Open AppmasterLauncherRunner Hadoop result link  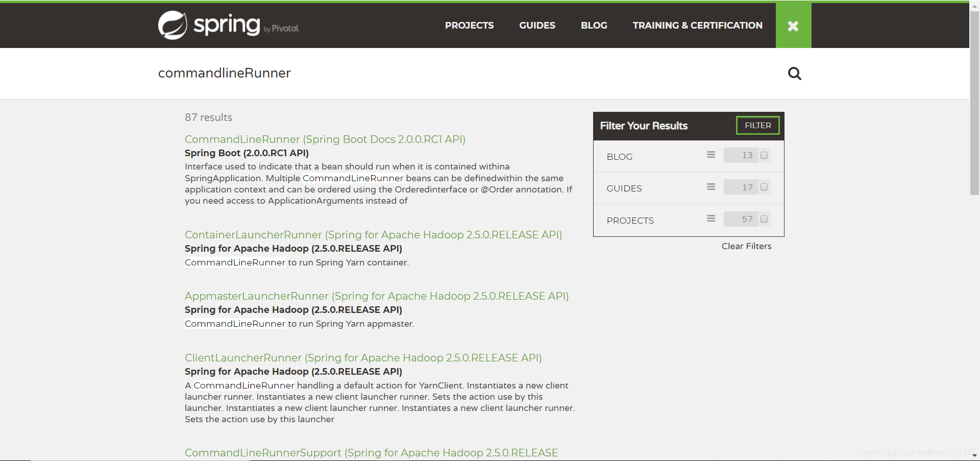377,296
